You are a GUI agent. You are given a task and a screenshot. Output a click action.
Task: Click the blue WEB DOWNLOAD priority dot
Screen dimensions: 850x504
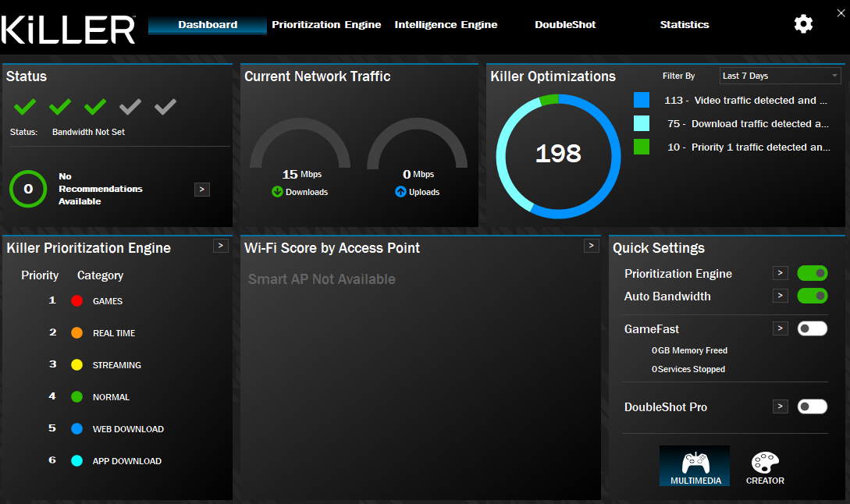(x=77, y=428)
